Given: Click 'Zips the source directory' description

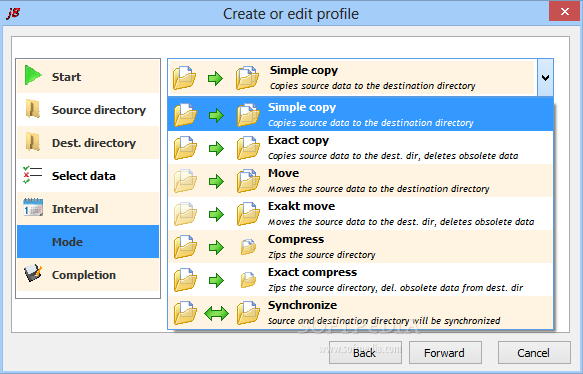Looking at the screenshot, I should 322,255.
